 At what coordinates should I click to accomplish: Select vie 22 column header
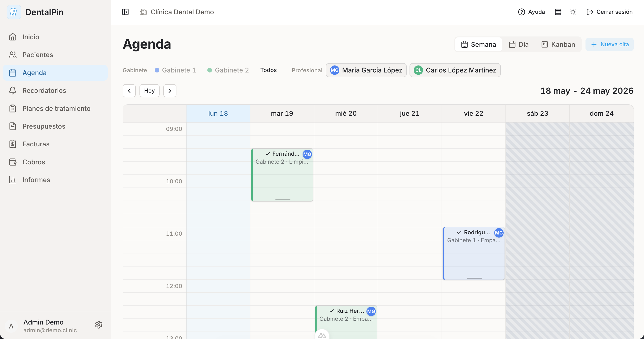tap(473, 113)
